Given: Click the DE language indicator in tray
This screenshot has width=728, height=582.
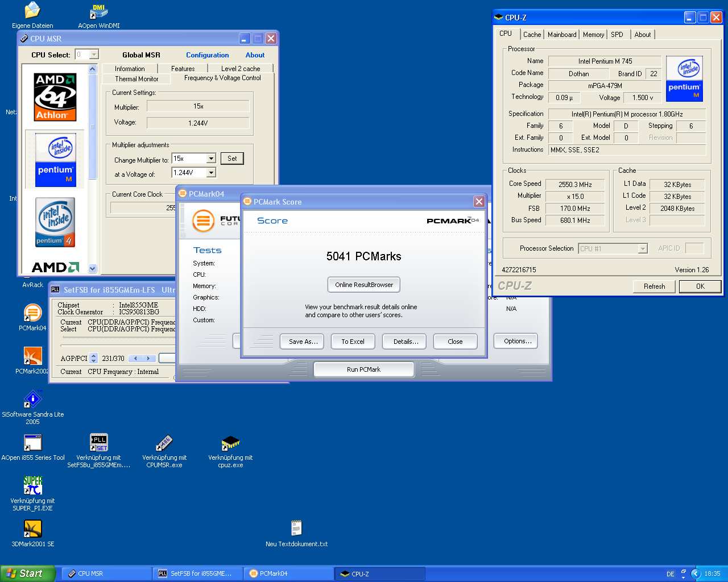Looking at the screenshot, I should click(x=670, y=574).
